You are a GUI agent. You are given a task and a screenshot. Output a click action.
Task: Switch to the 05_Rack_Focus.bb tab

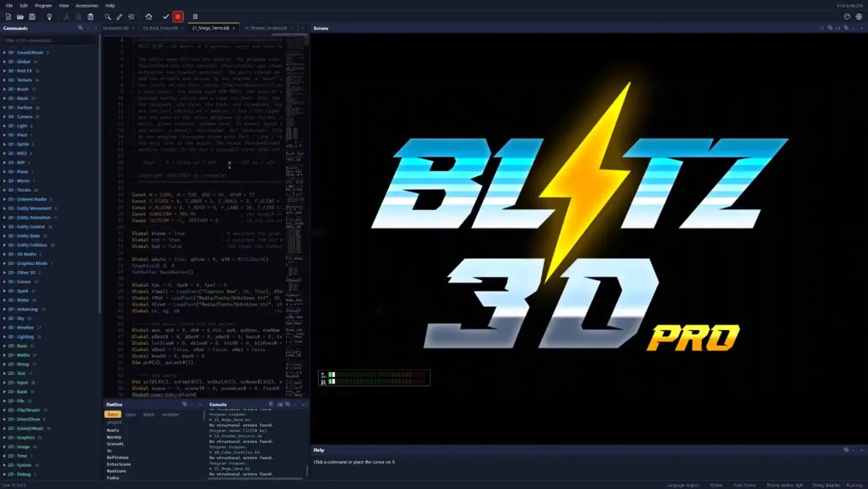click(161, 28)
